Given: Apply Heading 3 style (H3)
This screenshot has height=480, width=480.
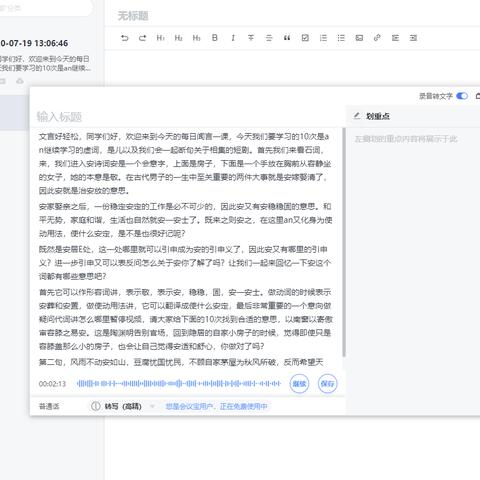Looking at the screenshot, I should [196, 38].
